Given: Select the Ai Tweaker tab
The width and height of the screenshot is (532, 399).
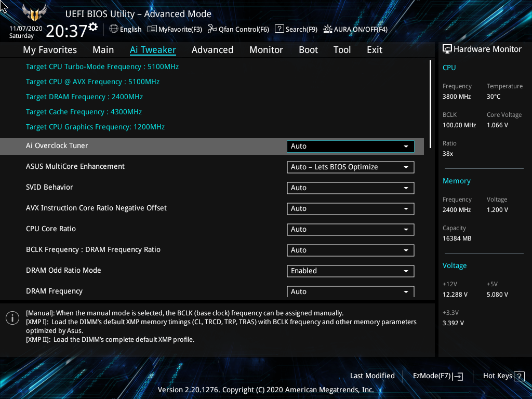Looking at the screenshot, I should [x=153, y=50].
